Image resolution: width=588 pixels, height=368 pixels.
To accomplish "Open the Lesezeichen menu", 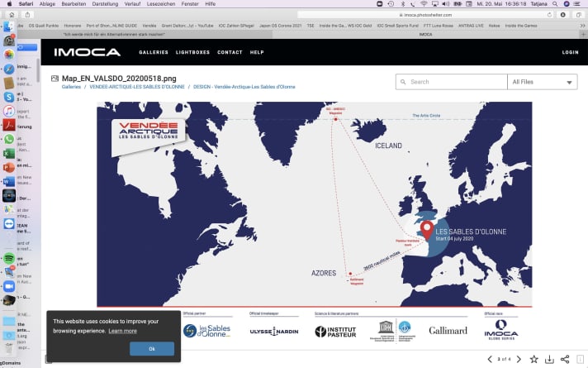I will [x=161, y=4].
